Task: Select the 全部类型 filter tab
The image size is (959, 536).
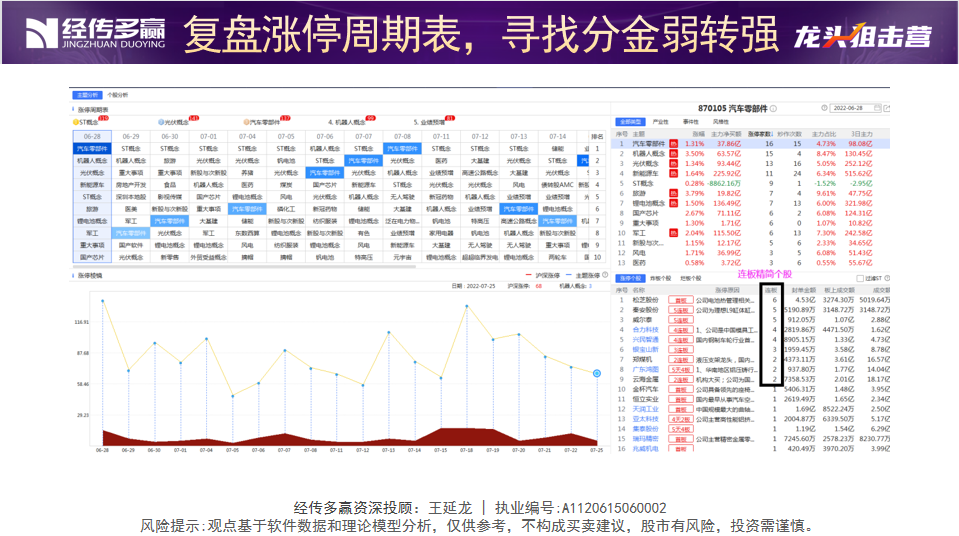Action: coord(629,122)
